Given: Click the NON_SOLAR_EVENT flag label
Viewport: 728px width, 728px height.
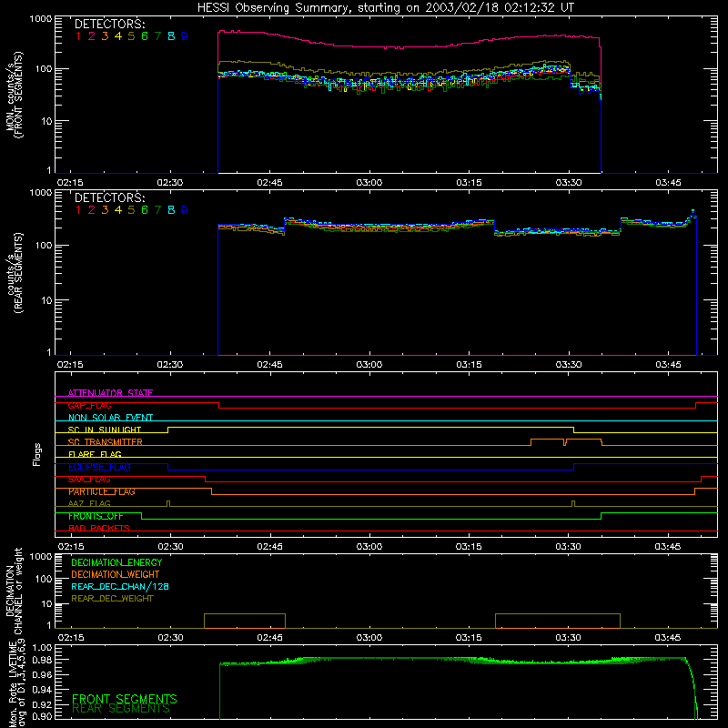Looking at the screenshot, I should coord(110,418).
